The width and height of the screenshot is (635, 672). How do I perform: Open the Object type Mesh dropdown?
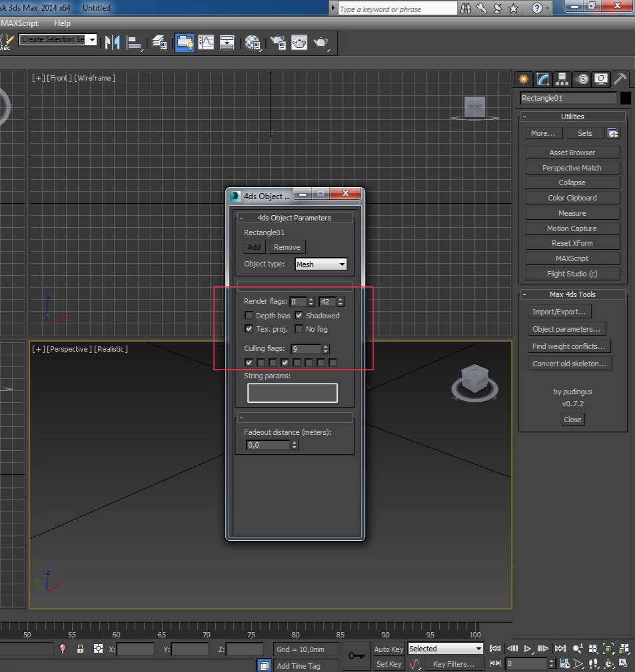[x=321, y=264]
